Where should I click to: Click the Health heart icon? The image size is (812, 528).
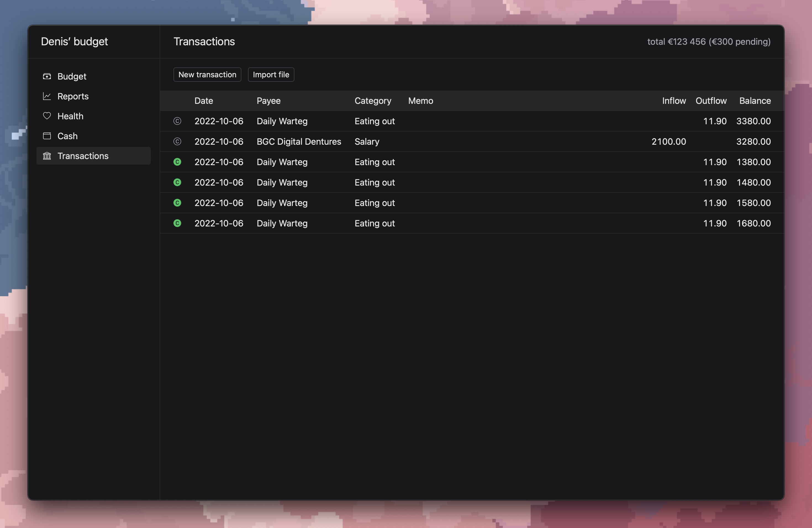(x=47, y=116)
